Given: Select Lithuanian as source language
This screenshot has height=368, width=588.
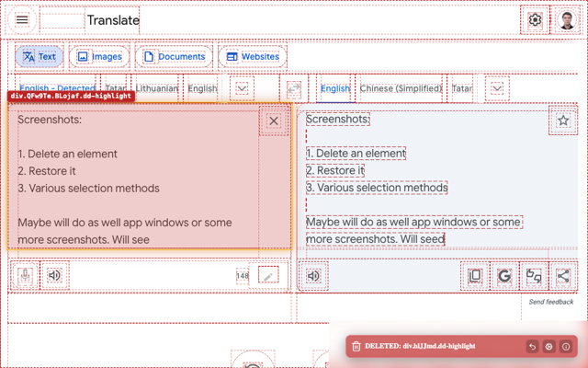Looking at the screenshot, I should (x=157, y=88).
